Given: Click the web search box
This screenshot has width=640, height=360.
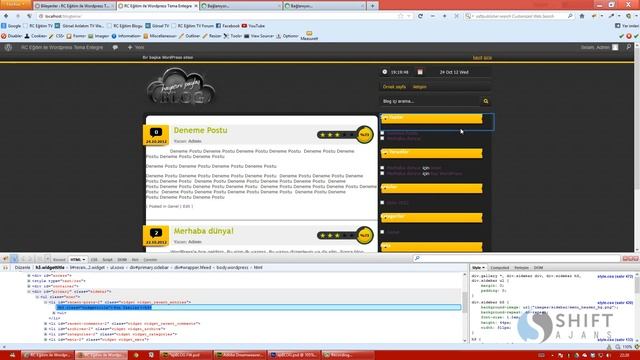Looking at the screenshot, I should point(518,16).
